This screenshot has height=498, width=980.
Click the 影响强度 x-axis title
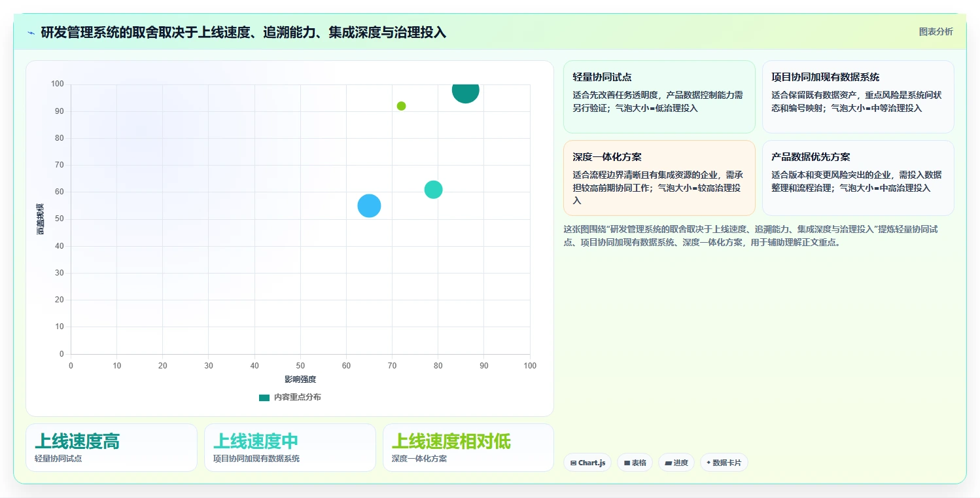300,380
